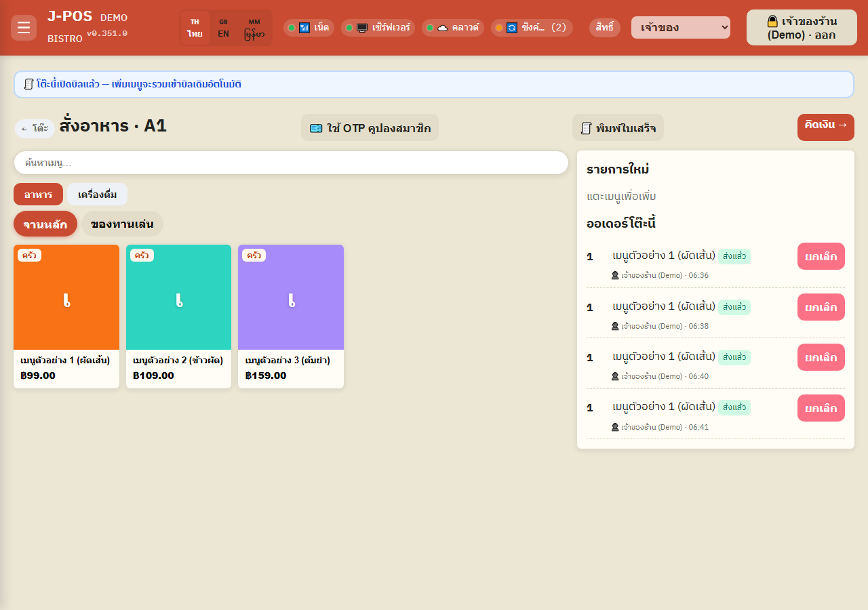
Task: Click the รายการใหม่ heading
Action: (618, 169)
